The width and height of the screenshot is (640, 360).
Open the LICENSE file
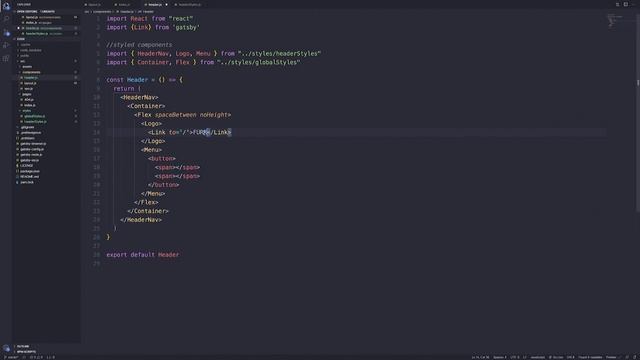pos(27,166)
